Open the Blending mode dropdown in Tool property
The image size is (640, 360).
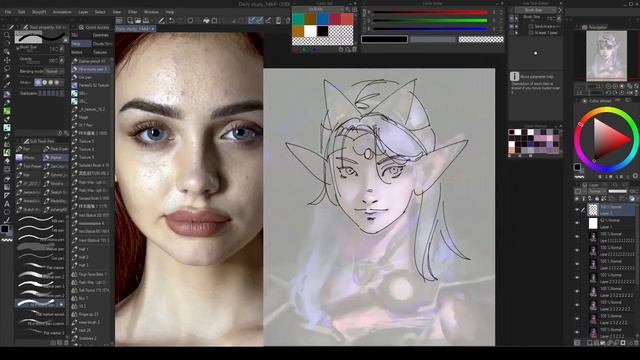pyautogui.click(x=54, y=71)
